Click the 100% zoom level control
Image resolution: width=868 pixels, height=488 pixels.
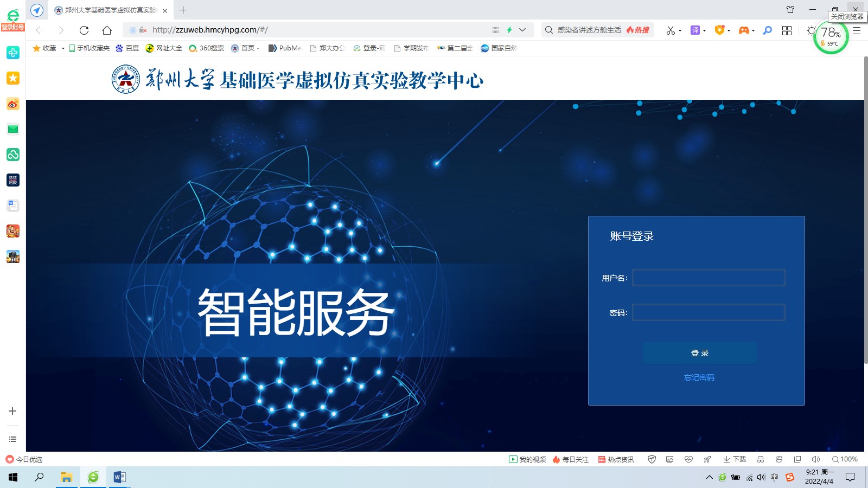click(x=845, y=459)
